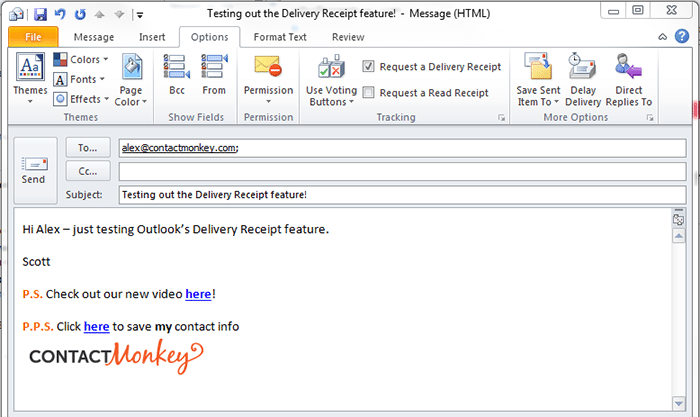Open the Page Color picker
Screen dimensions: 700x417
pyautogui.click(x=131, y=79)
